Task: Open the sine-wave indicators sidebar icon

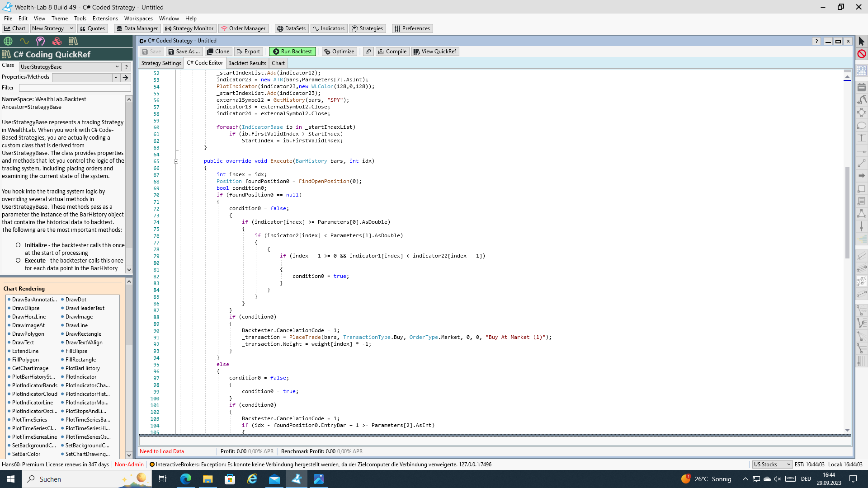Action: coord(24,41)
